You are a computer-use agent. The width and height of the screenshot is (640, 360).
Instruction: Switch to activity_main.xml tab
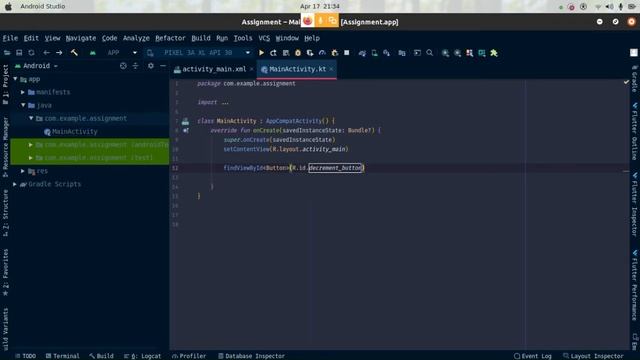click(214, 69)
